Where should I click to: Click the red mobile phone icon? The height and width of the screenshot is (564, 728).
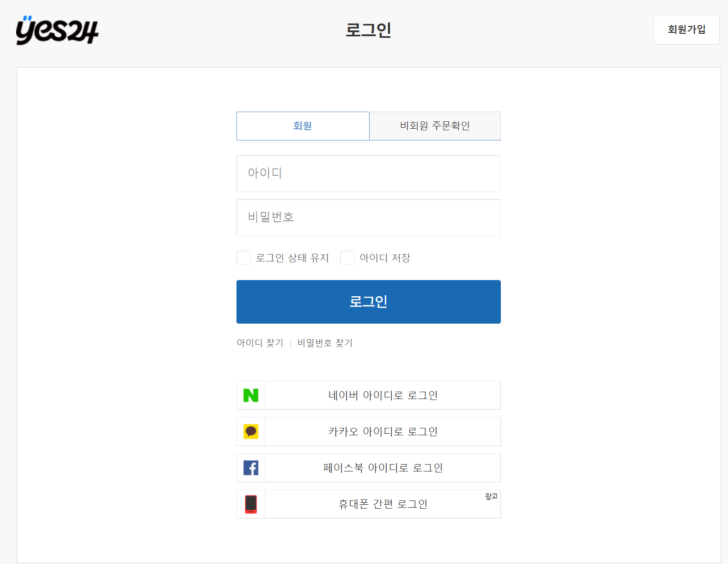coord(251,504)
